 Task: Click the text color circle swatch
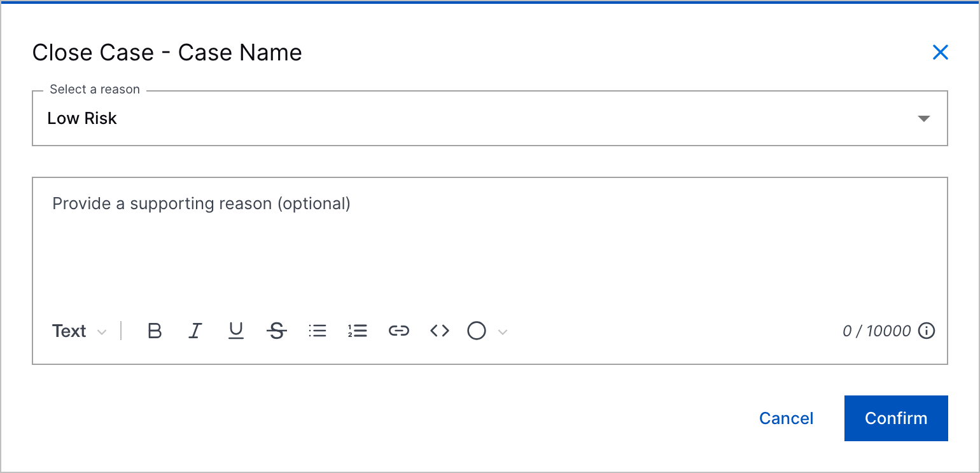pos(477,331)
